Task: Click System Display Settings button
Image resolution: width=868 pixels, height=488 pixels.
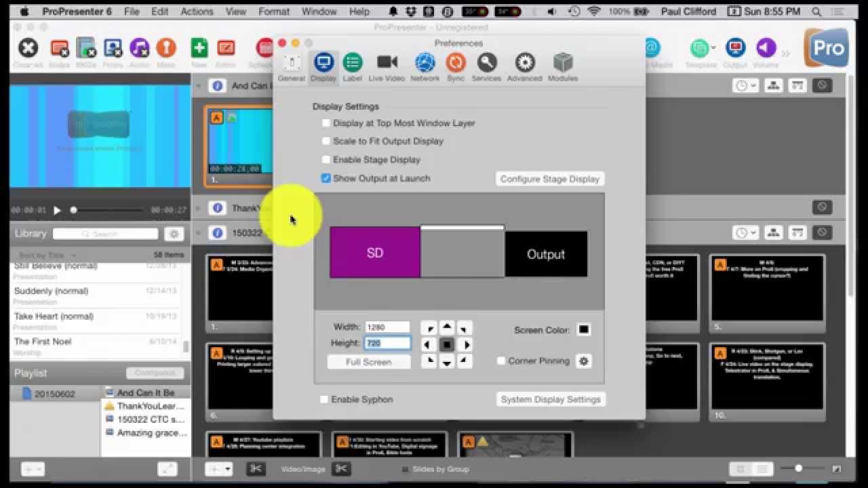Action: [x=551, y=399]
